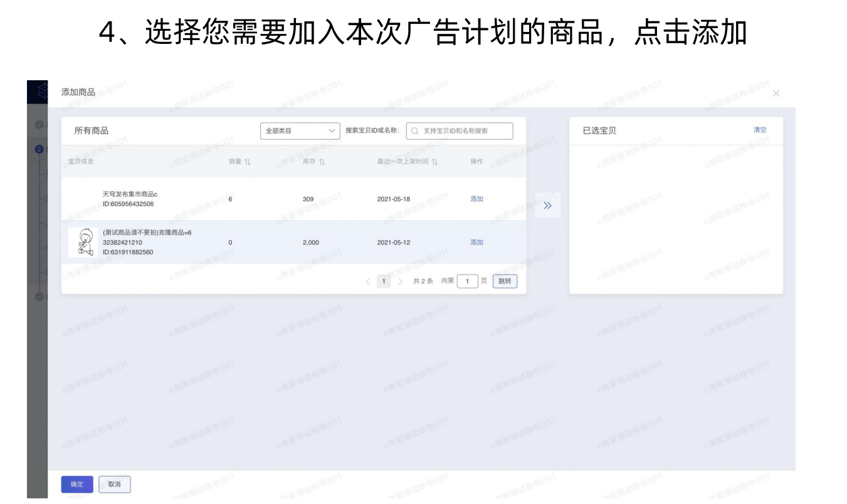Viewport: 847px width, 504px height.
Task: Sort products by 销量 column
Action: (x=247, y=162)
